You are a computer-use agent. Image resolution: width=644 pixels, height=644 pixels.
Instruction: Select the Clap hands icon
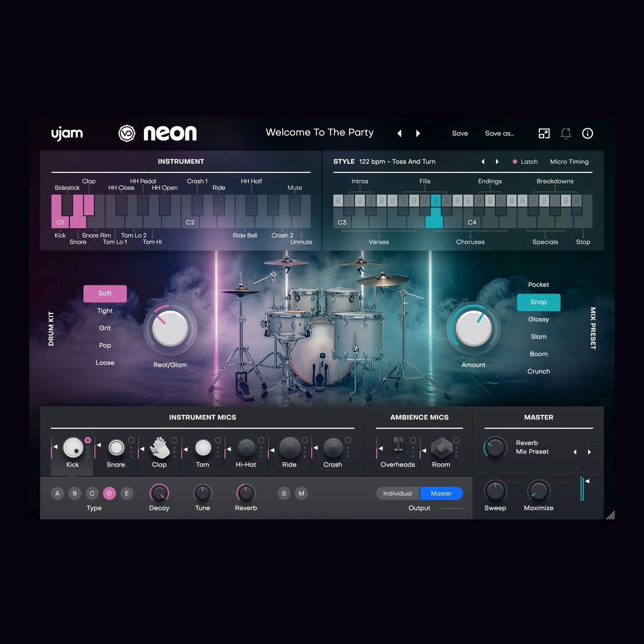point(159,448)
